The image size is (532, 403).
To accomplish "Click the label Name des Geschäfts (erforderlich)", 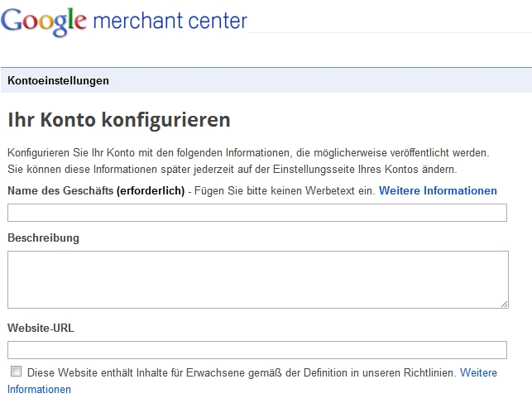I will [x=96, y=190].
